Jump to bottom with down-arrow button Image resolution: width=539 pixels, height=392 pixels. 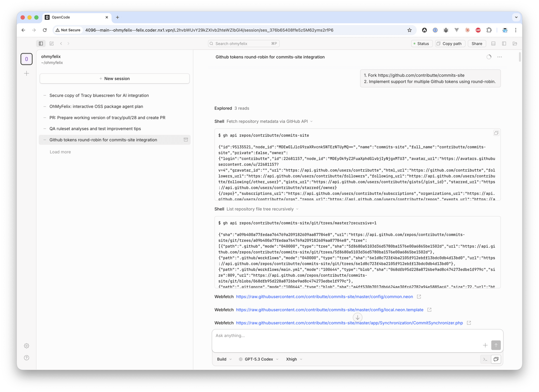[x=358, y=317]
